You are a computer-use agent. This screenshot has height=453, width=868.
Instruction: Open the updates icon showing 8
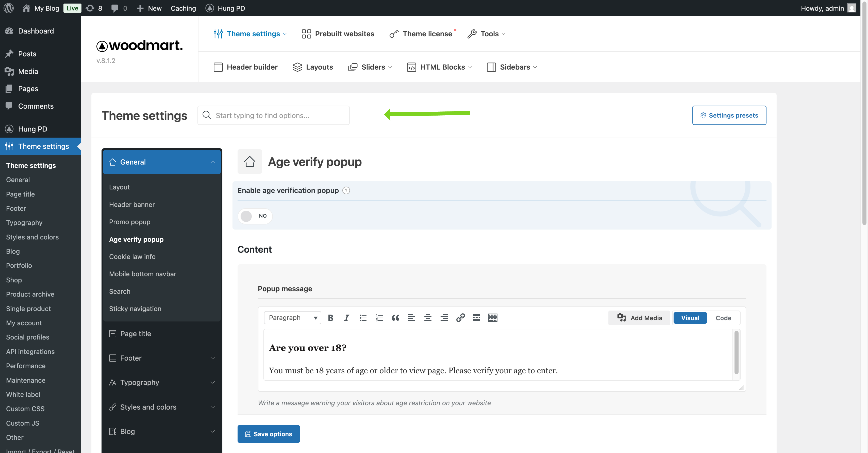click(94, 8)
